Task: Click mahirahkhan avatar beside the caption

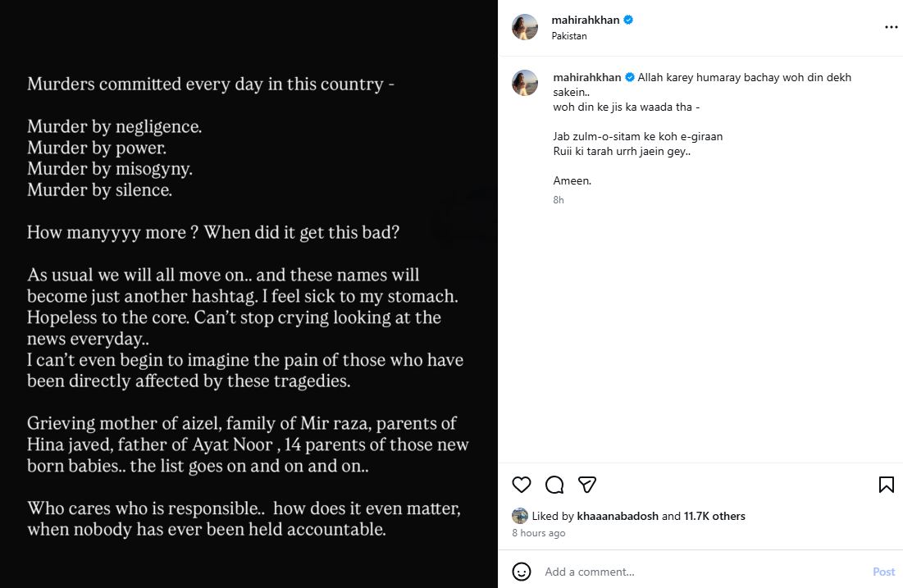Action: coord(525,83)
